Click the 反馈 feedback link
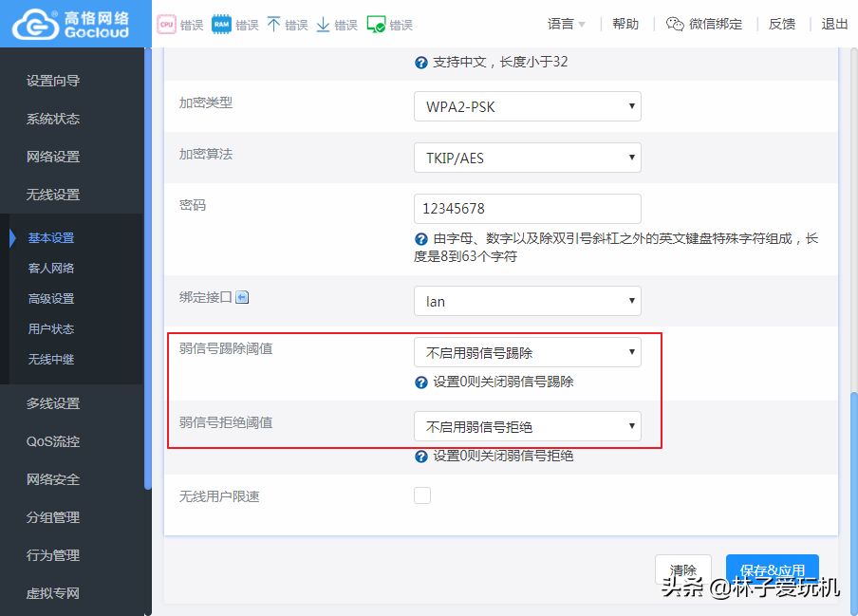The image size is (858, 616). click(x=781, y=24)
